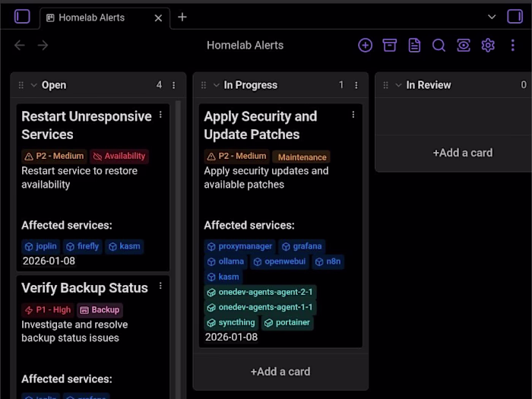
Task: Click Verify Backup Status card title
Action: pos(84,288)
